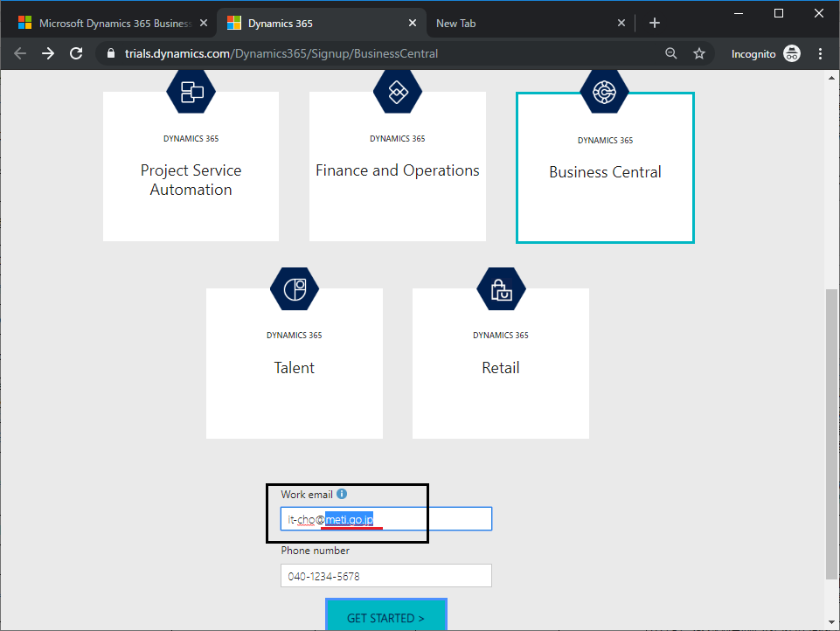
Task: Click the Finance and Operations hexagon icon
Action: pos(398,92)
